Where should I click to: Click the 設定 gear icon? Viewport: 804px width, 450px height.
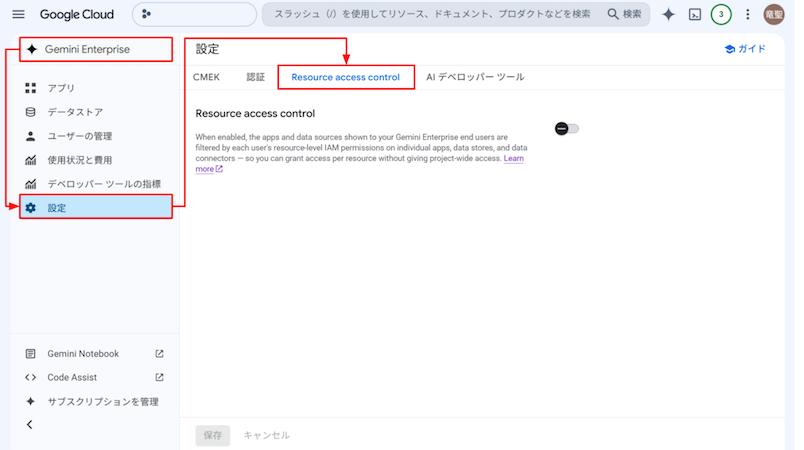(31, 208)
